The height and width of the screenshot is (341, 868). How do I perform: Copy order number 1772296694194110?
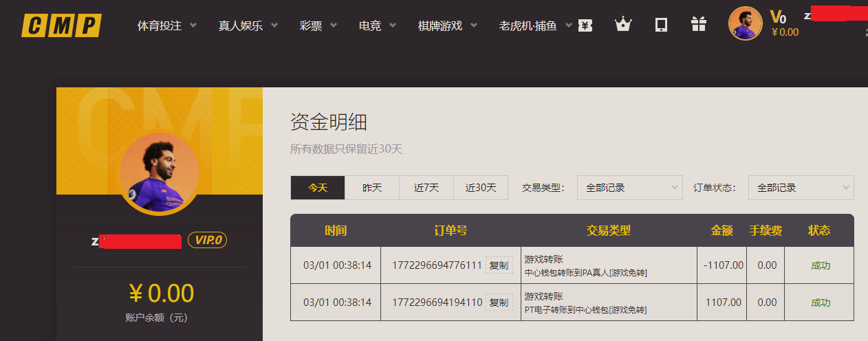tap(499, 302)
